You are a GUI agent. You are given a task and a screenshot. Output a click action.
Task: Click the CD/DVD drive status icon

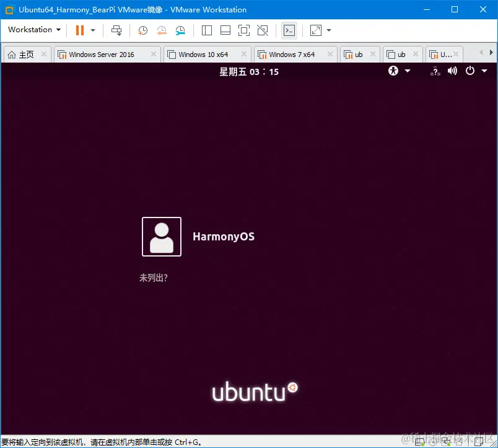[x=433, y=442]
